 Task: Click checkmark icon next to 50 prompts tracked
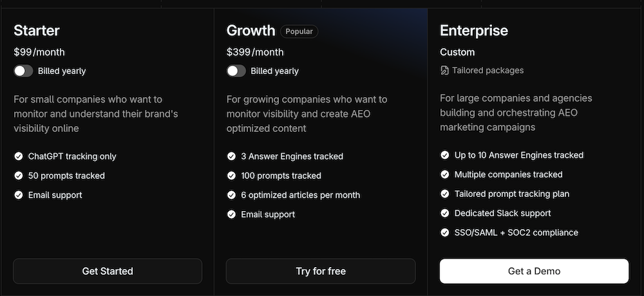19,176
